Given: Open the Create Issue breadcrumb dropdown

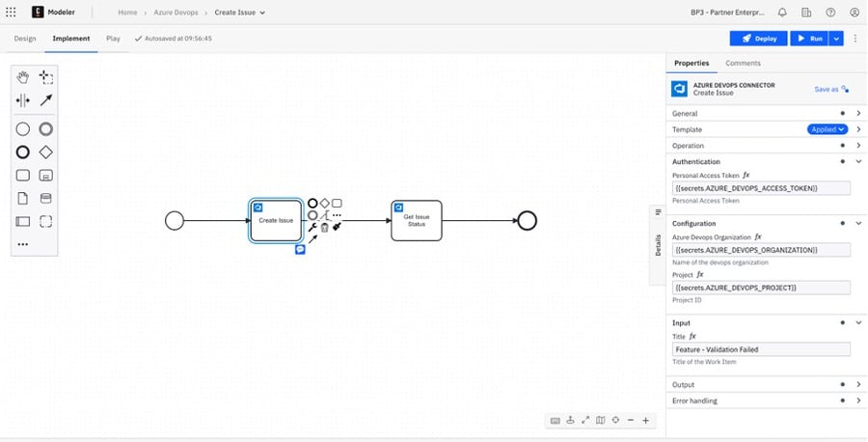Looking at the screenshot, I should click(x=240, y=13).
